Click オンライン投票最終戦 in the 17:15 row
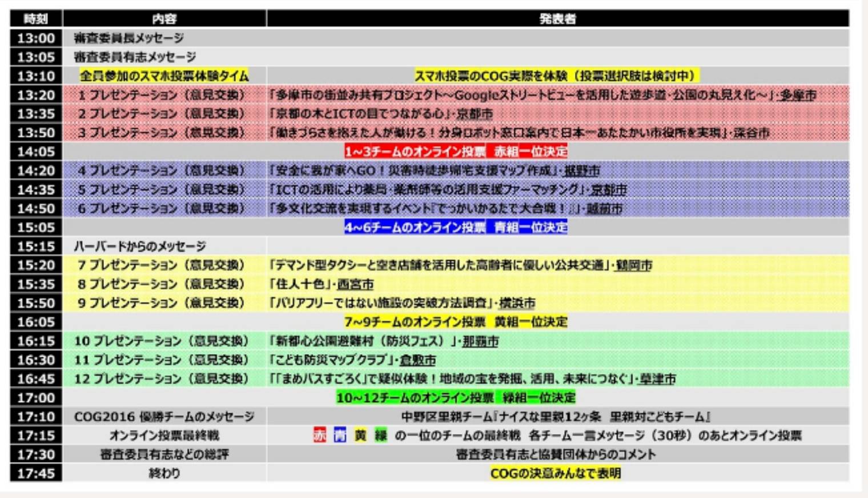 point(164,436)
